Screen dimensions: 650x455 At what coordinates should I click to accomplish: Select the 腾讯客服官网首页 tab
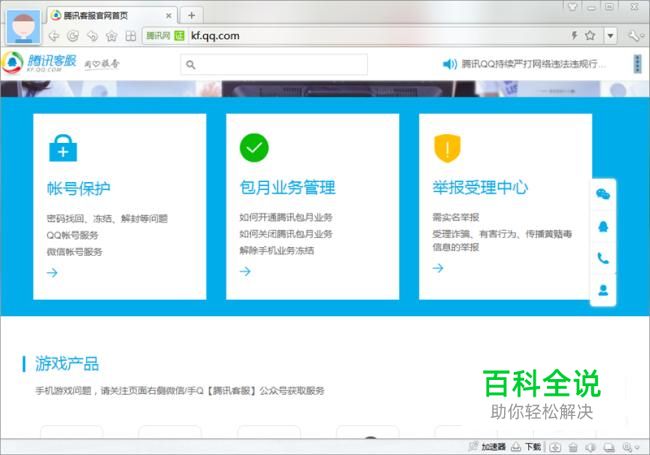pos(112,16)
